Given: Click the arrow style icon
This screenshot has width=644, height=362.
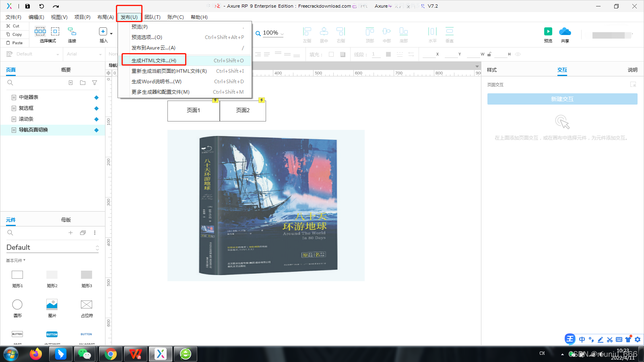Looking at the screenshot, I should pos(411,54).
